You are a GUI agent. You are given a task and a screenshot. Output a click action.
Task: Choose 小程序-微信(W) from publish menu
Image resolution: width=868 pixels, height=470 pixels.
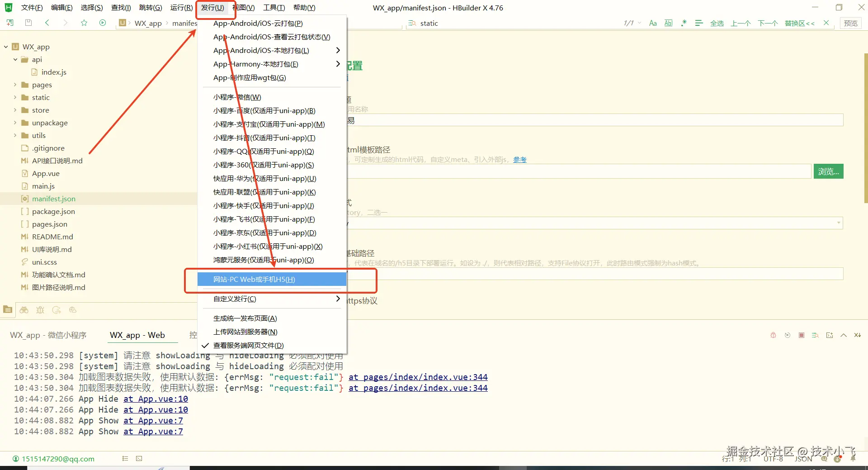(272, 97)
